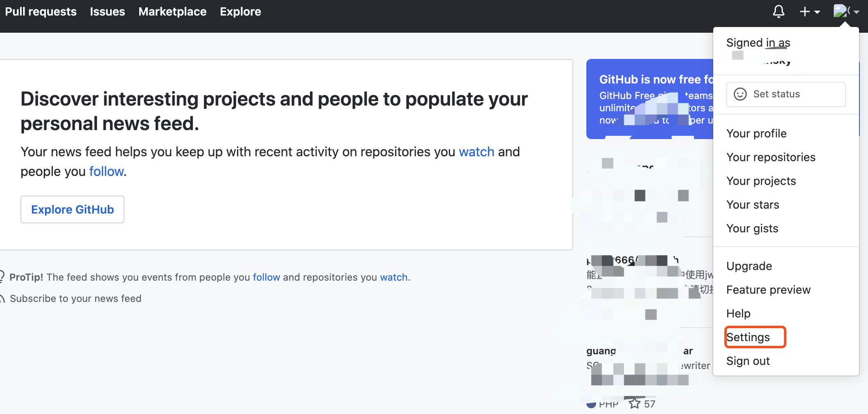Follow the 'watch' link in the news feed description

point(477,152)
